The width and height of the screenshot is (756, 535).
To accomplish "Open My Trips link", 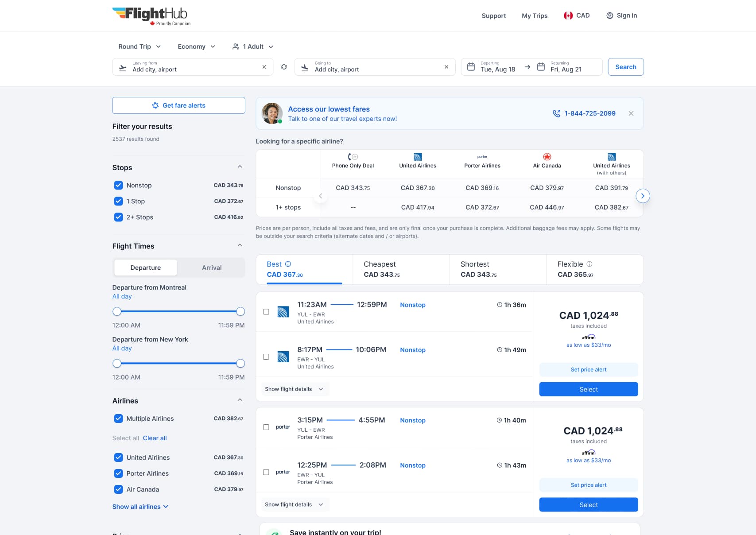I will pyautogui.click(x=535, y=16).
